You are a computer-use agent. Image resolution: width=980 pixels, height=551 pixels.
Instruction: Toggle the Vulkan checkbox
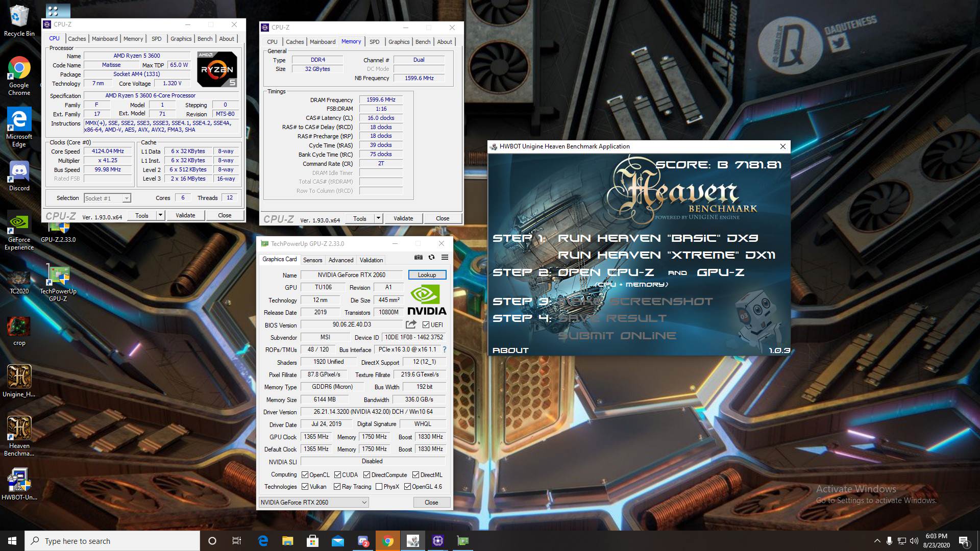pyautogui.click(x=305, y=487)
